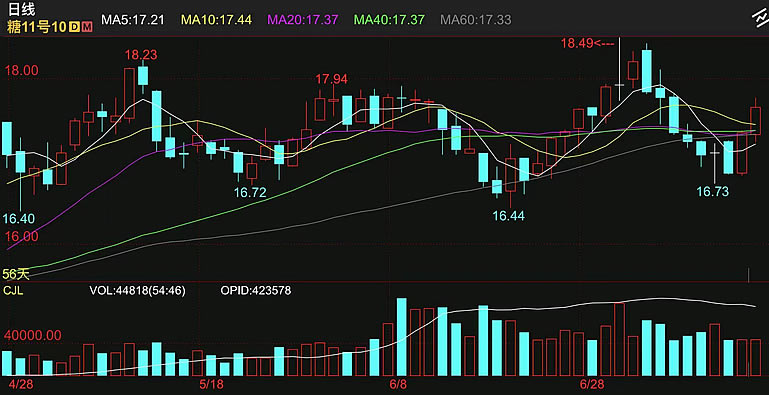Click the red M badge beside 糖11号10
Screen dimensions: 769x395
pos(87,27)
